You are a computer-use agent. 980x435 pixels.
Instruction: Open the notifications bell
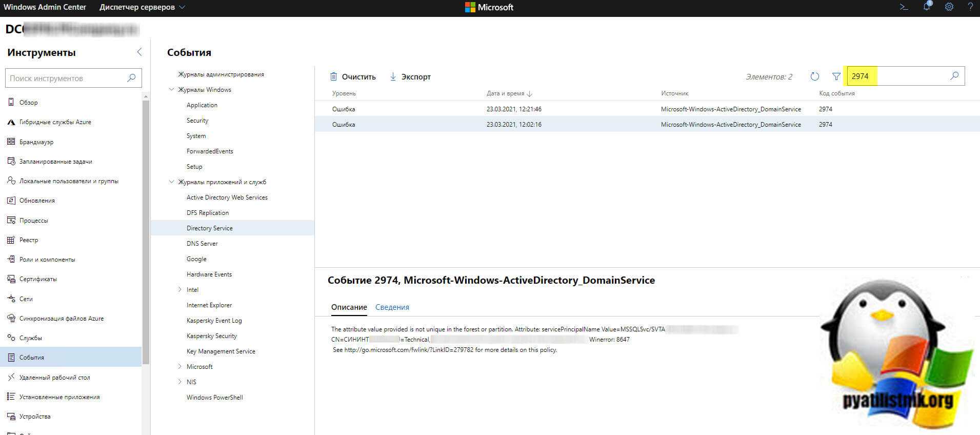927,7
